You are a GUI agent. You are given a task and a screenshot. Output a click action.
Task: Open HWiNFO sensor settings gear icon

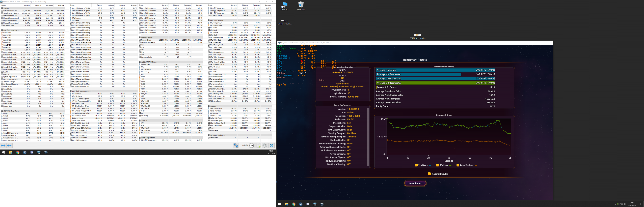click(x=265, y=145)
